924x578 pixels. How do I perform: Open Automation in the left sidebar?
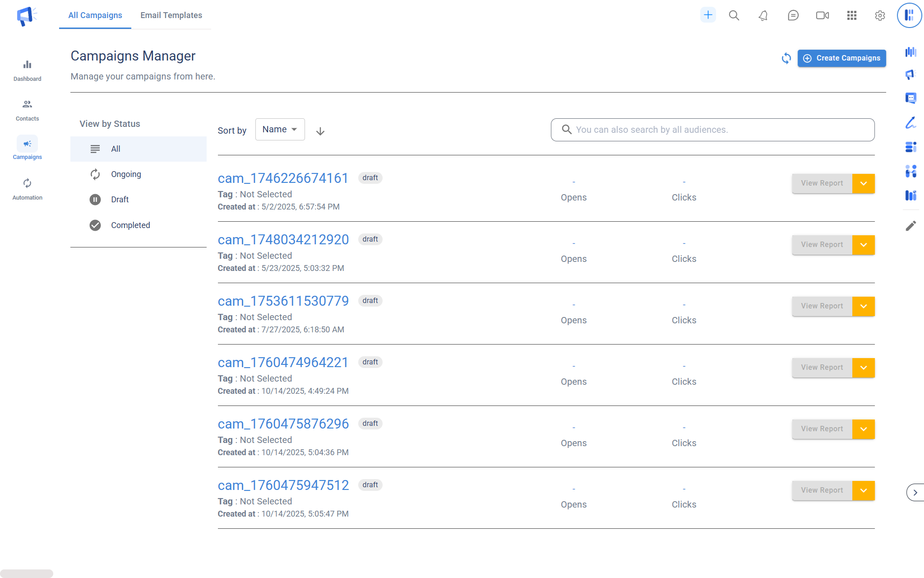pos(27,189)
